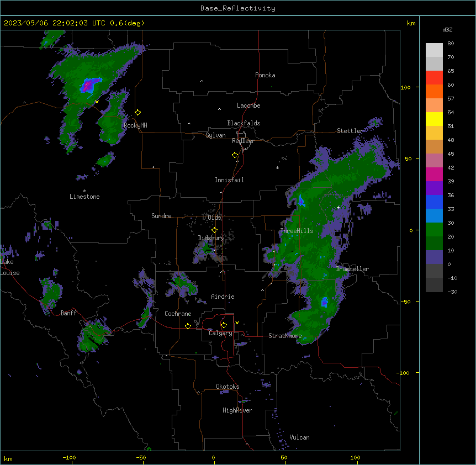This screenshot has height=465, width=476.
Task: Click the Banff label
Action: coord(68,313)
